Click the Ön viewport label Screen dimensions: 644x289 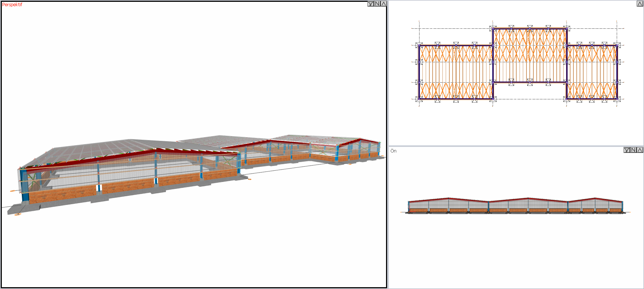[x=393, y=151]
